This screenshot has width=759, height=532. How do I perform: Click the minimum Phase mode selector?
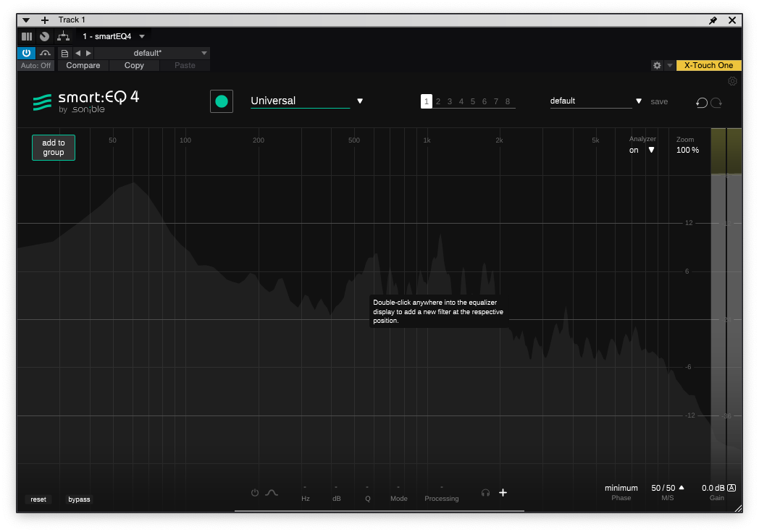coord(621,488)
